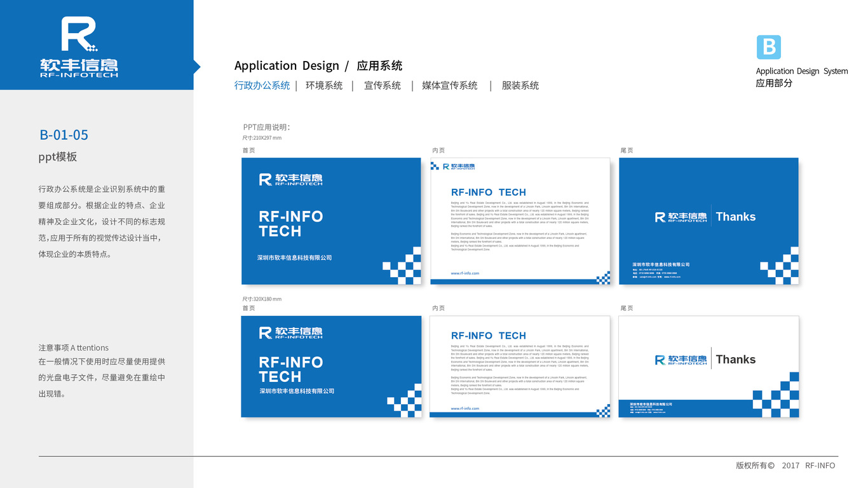
Task: Open the 320X180 white inner page thumbnail
Action: pyautogui.click(x=520, y=367)
